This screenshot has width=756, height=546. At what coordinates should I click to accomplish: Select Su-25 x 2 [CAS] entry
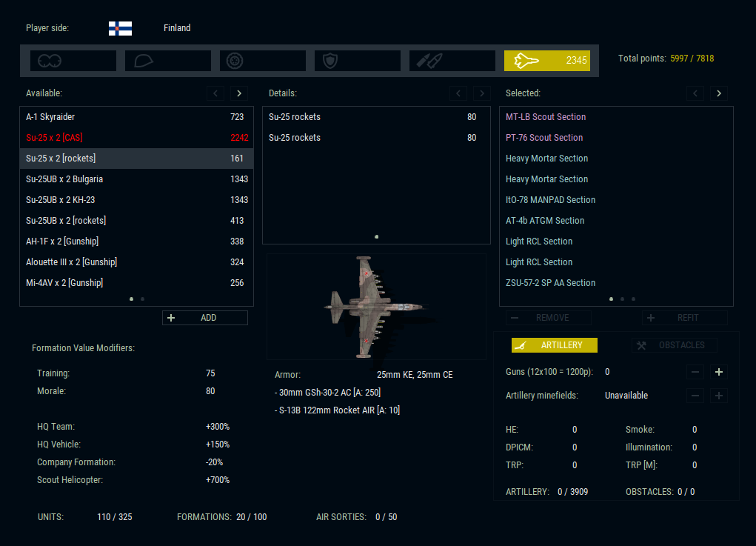pyautogui.click(x=136, y=138)
